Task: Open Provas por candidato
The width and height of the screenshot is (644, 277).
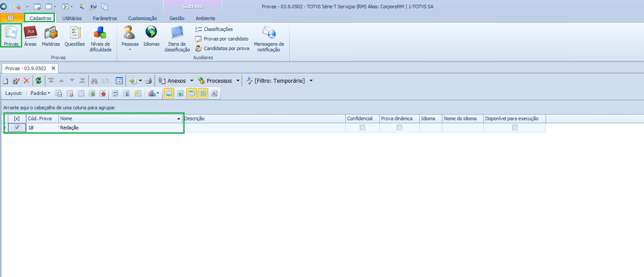Action: click(222, 39)
